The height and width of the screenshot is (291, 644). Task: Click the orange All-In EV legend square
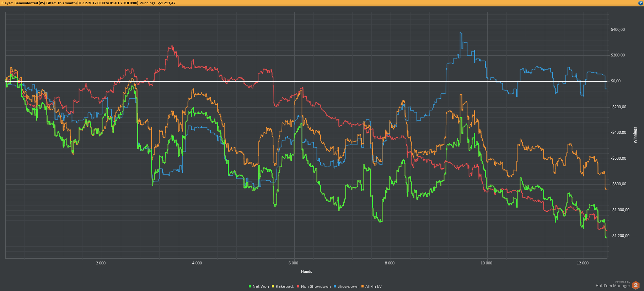363,286
